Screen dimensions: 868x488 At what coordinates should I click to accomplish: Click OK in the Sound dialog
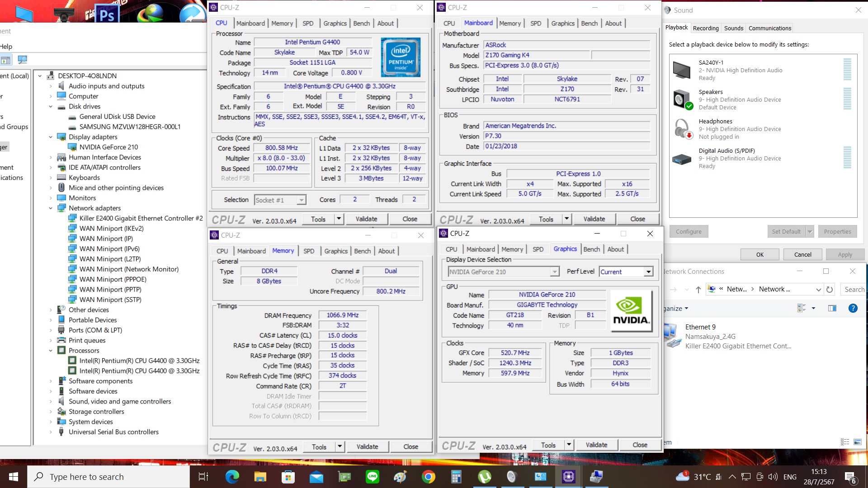[x=760, y=254]
